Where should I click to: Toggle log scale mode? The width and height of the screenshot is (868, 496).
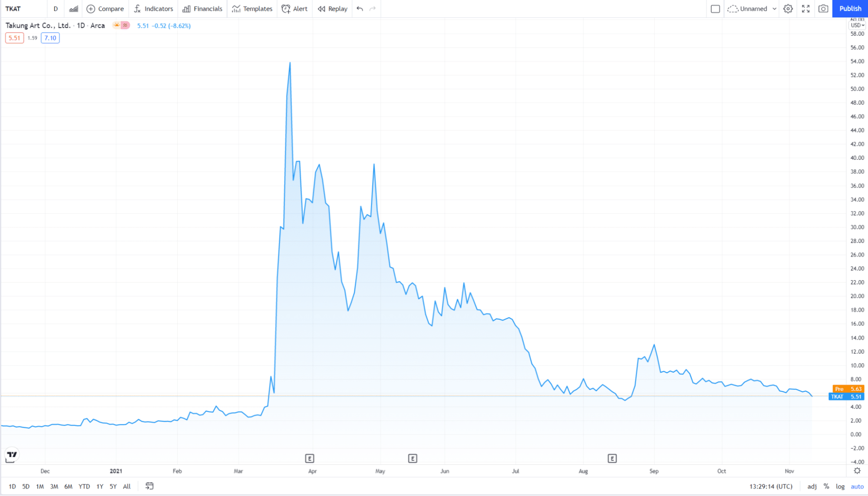pyautogui.click(x=840, y=486)
